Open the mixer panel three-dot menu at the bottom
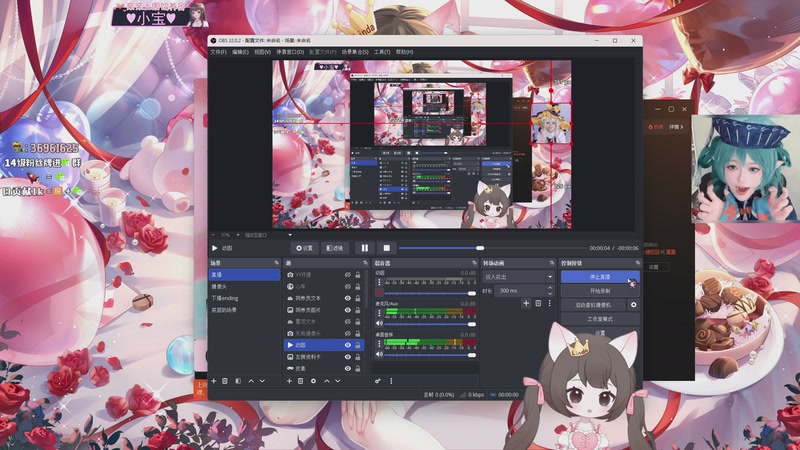The height and width of the screenshot is (450, 800). [x=391, y=381]
